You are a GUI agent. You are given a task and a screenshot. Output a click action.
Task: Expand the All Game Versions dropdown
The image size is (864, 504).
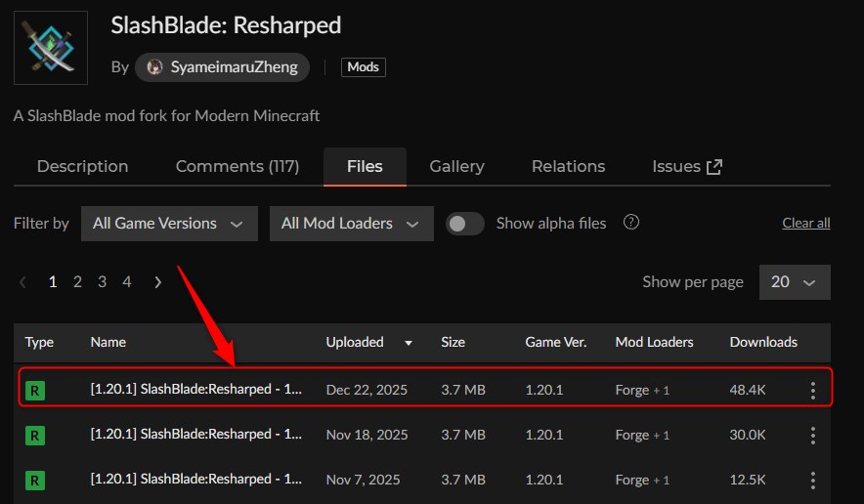[x=169, y=224]
